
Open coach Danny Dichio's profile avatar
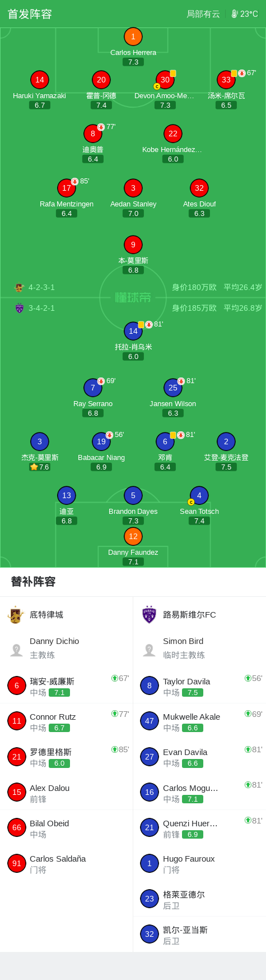point(16,650)
